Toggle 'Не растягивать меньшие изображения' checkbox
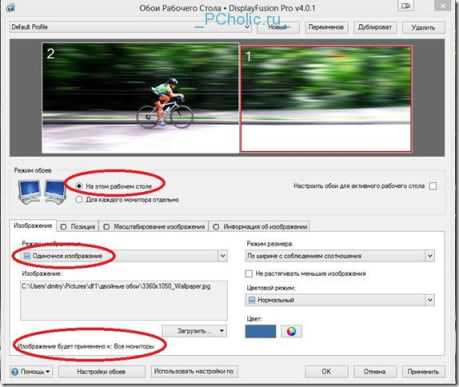459x387 pixels. [x=249, y=274]
